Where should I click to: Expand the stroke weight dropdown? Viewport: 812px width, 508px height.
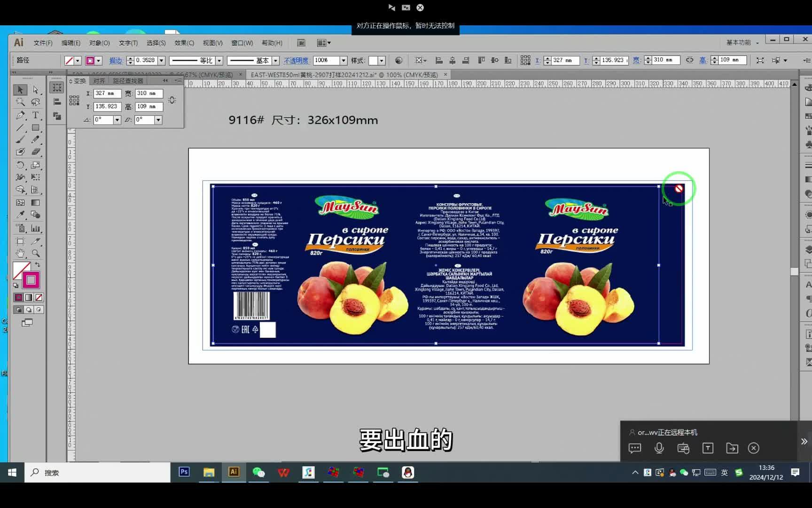(x=161, y=61)
